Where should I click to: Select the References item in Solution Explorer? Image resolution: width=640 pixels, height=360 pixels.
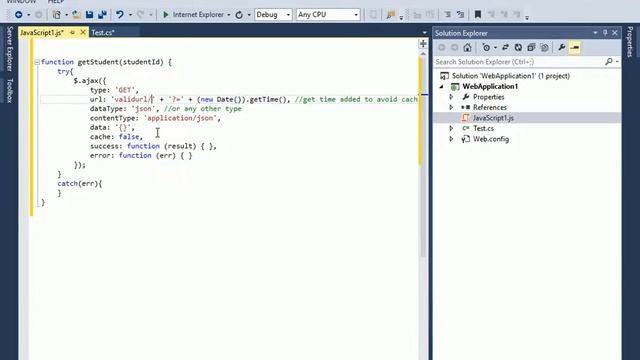tap(489, 107)
